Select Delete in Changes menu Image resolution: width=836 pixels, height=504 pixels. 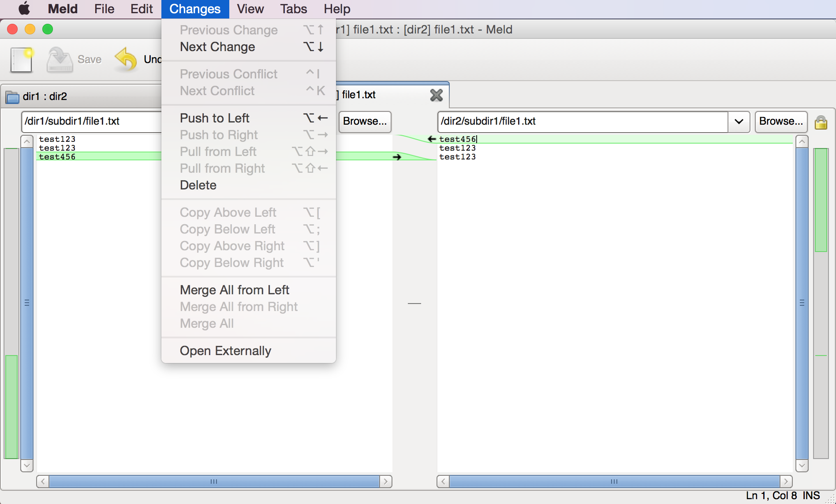click(249, 185)
